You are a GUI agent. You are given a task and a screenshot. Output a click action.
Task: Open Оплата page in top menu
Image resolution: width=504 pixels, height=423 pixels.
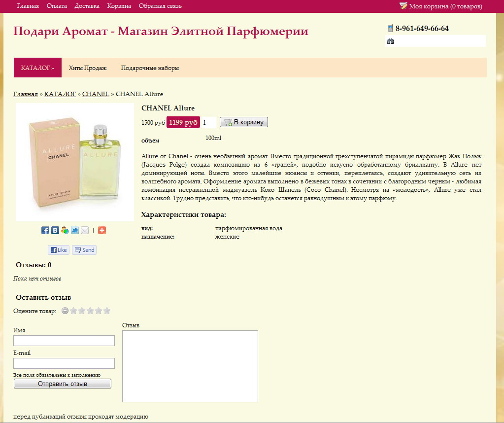(x=57, y=6)
